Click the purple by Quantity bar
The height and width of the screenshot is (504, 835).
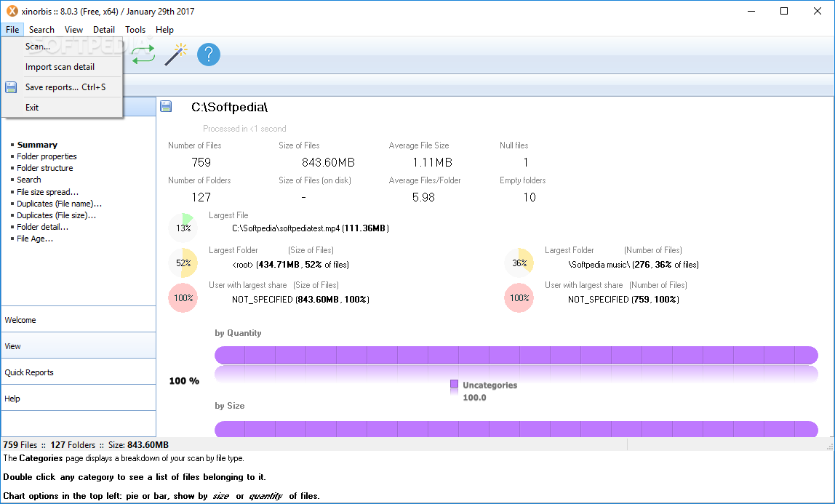tap(516, 355)
